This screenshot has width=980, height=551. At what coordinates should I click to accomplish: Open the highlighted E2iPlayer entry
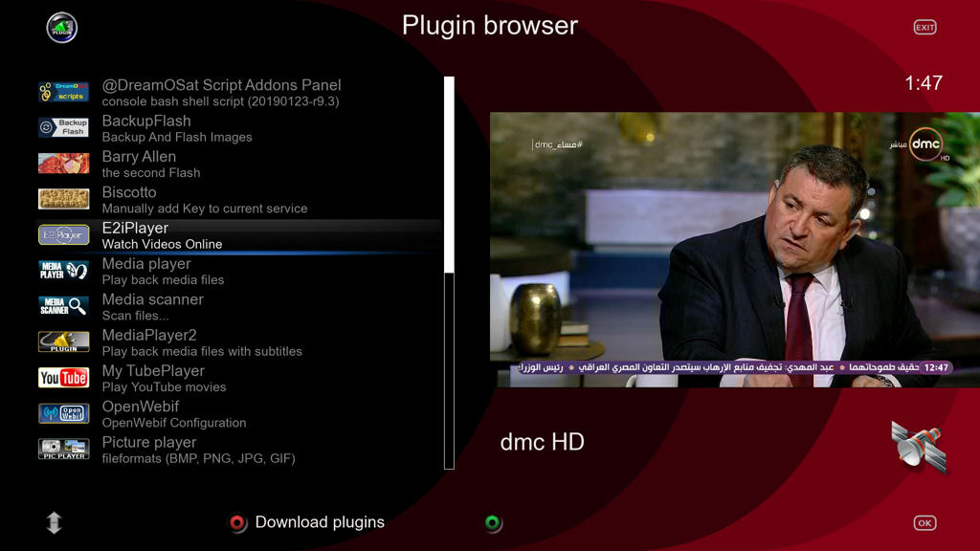(x=239, y=235)
